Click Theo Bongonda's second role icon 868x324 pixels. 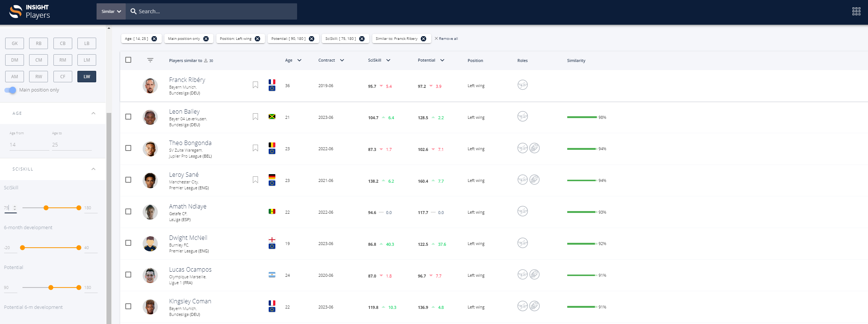534,148
